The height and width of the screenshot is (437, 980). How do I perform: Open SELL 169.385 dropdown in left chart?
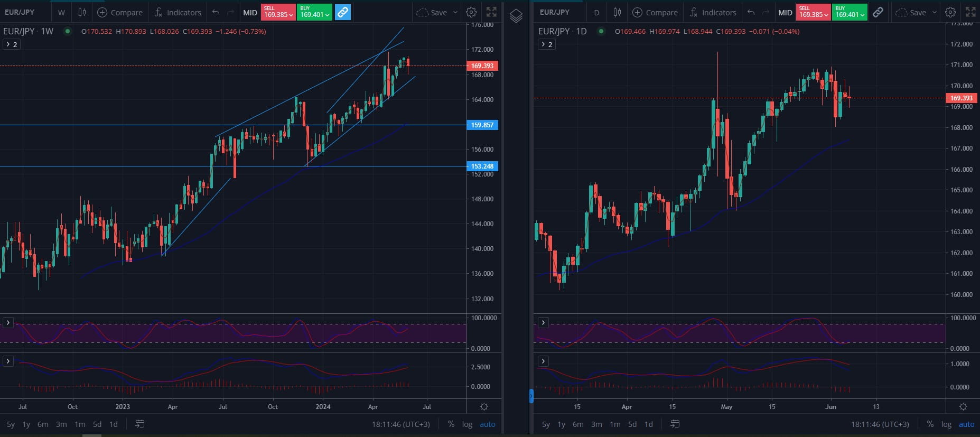click(x=278, y=12)
